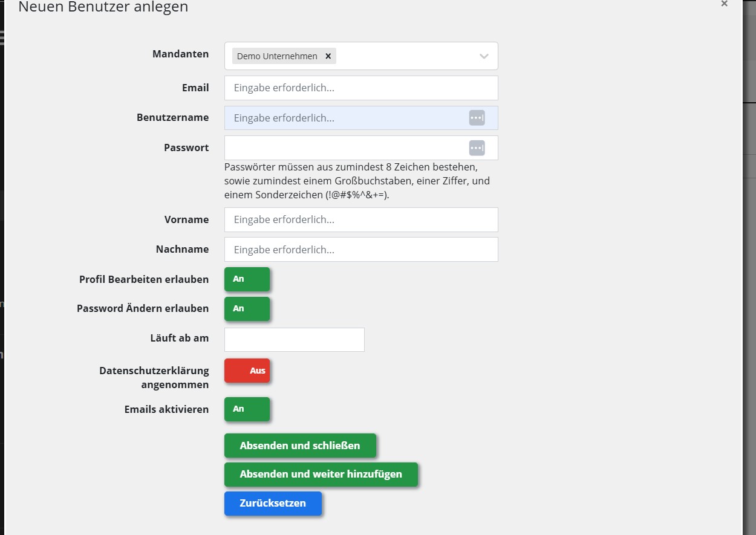
Task: Focus the Vorname input field
Action: click(360, 219)
